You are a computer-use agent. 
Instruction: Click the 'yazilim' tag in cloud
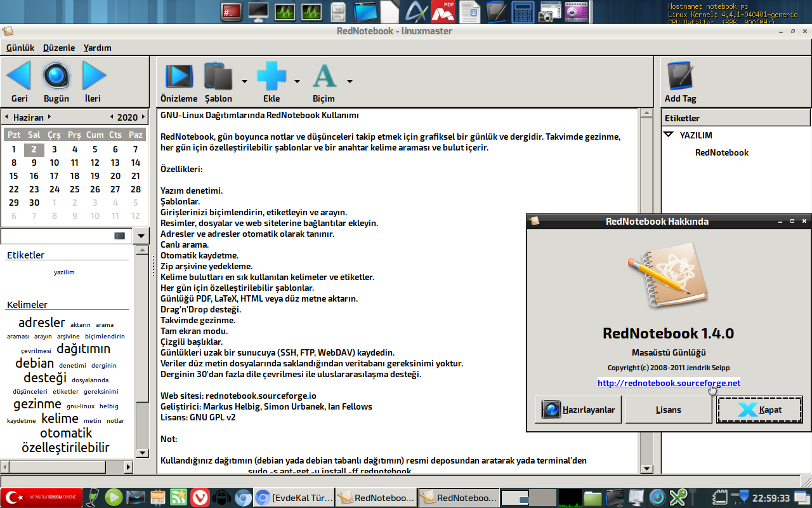click(64, 272)
